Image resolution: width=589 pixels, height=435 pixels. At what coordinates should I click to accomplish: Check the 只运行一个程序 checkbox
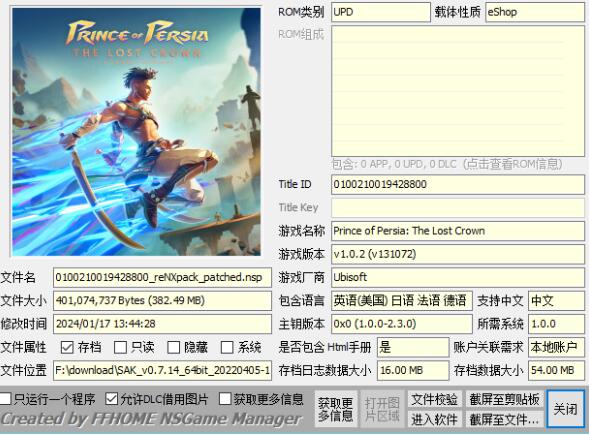click(5, 399)
